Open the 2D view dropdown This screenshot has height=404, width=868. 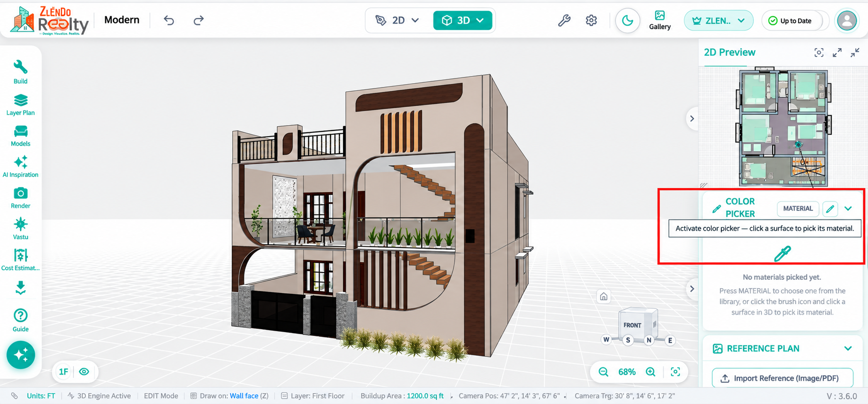click(x=397, y=20)
